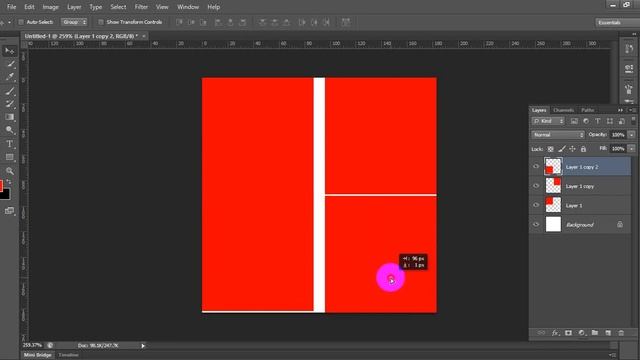Switch to the Paths tab

pyautogui.click(x=587, y=110)
